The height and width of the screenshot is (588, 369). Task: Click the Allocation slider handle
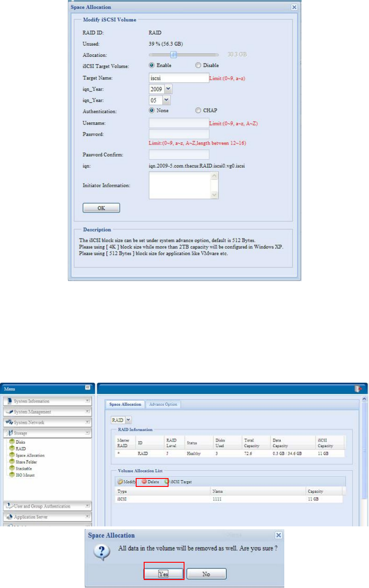pos(174,55)
